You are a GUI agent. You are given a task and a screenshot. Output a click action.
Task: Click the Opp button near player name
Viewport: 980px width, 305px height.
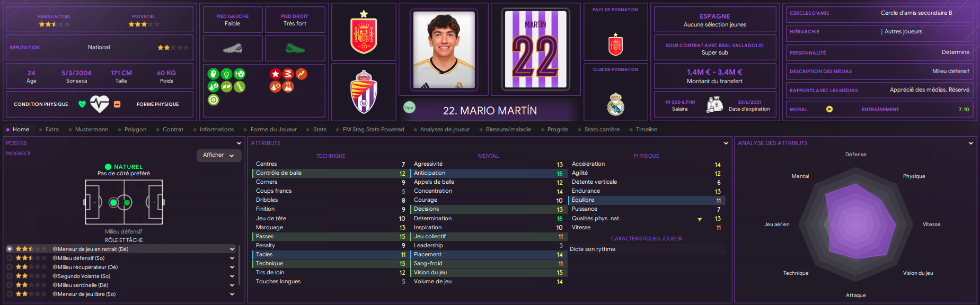[x=409, y=107]
